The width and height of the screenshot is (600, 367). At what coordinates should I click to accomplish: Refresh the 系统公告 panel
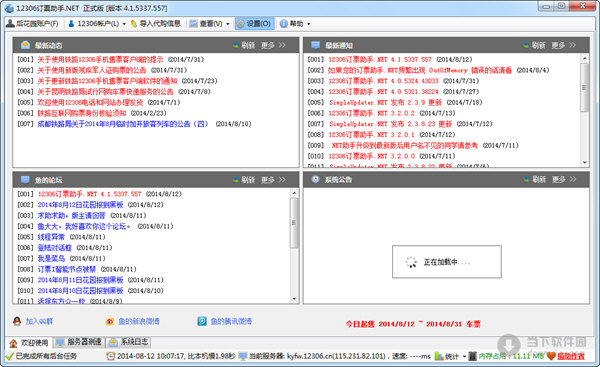point(535,179)
